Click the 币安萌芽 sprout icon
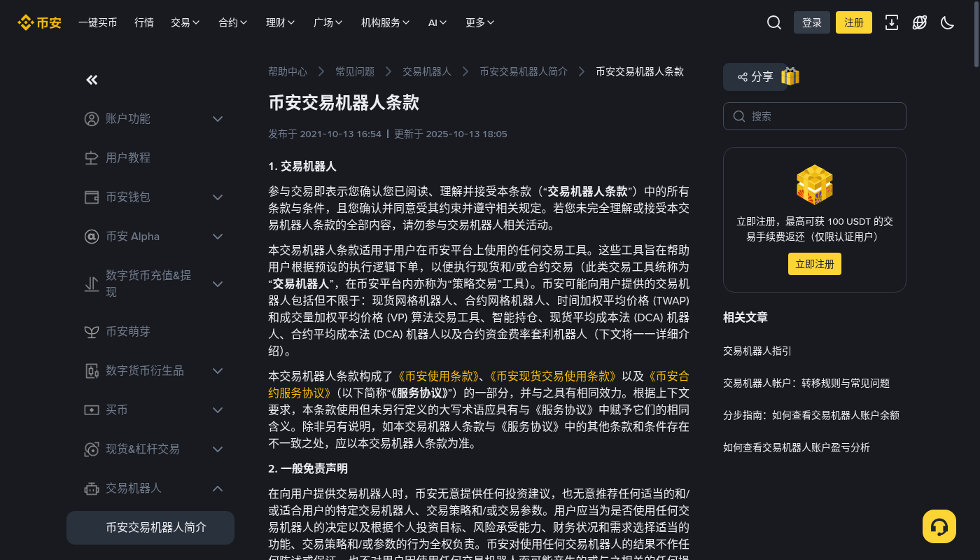The height and width of the screenshot is (560, 980). point(92,332)
